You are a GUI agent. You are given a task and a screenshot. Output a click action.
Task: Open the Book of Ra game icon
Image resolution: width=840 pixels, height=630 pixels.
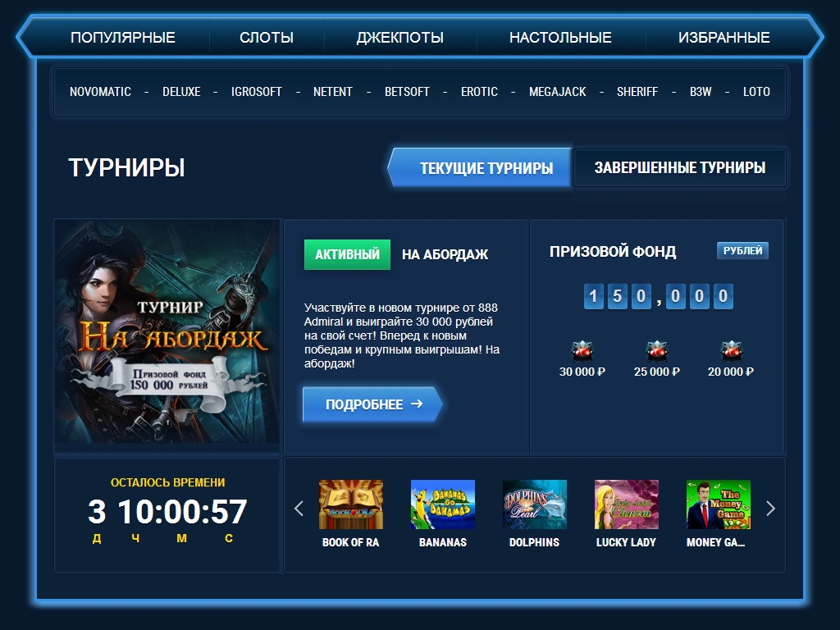pos(350,504)
